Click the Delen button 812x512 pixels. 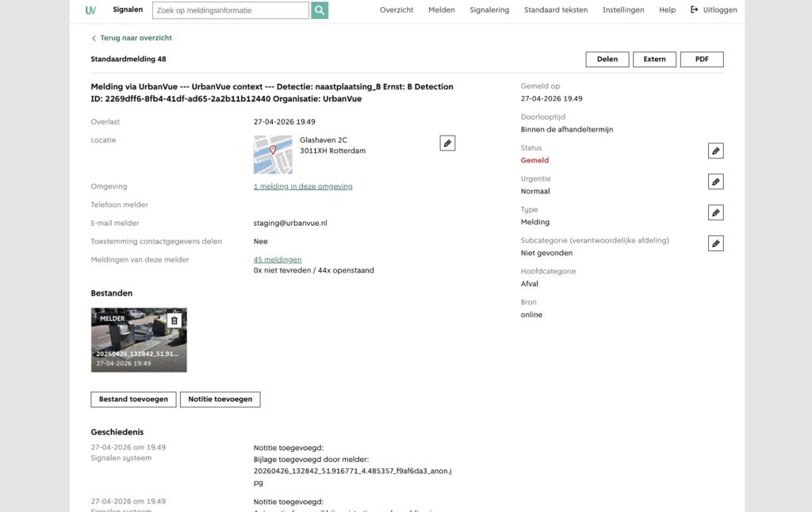(x=607, y=59)
